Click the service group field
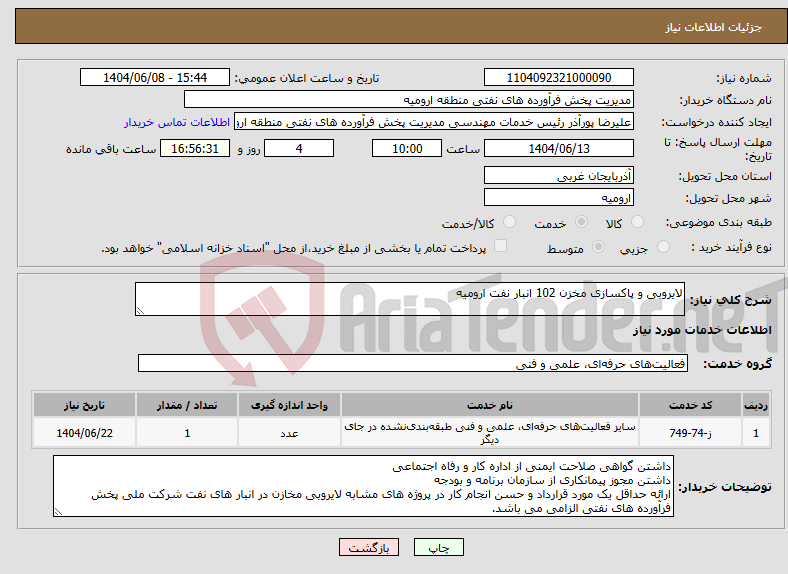The image size is (788, 574). point(413,363)
